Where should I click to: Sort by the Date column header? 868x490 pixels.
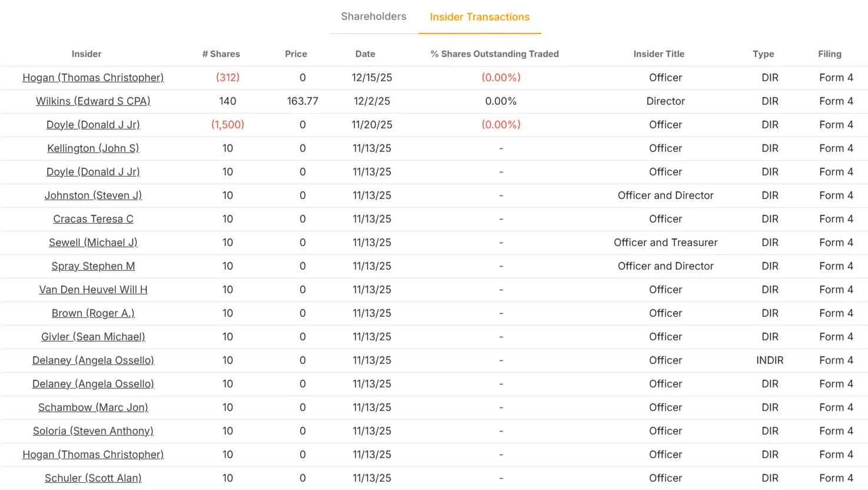click(x=365, y=54)
